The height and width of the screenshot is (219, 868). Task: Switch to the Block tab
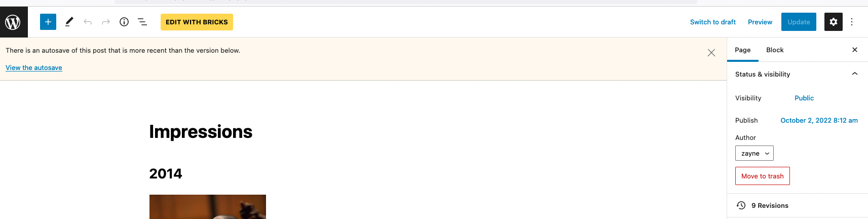(775, 50)
